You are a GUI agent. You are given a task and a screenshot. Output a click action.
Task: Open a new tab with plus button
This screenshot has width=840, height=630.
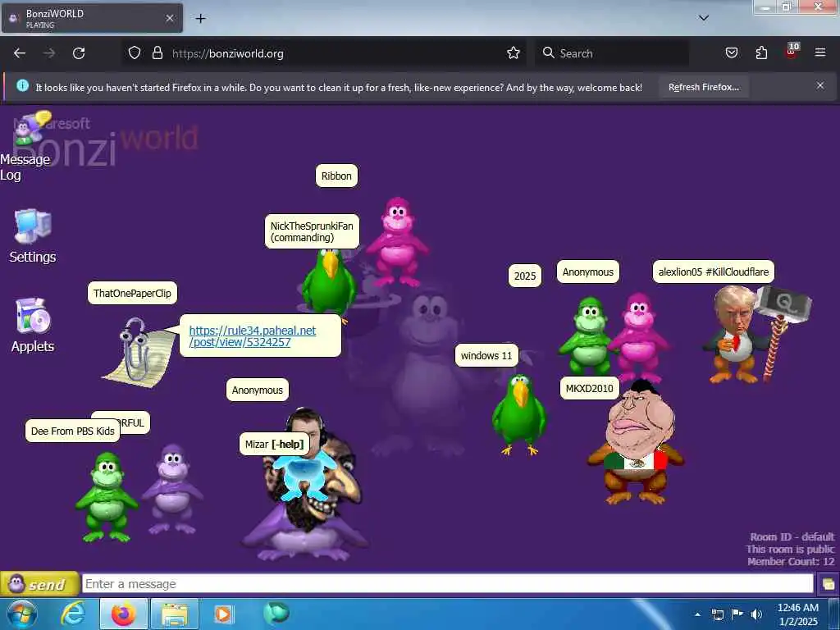[200, 19]
